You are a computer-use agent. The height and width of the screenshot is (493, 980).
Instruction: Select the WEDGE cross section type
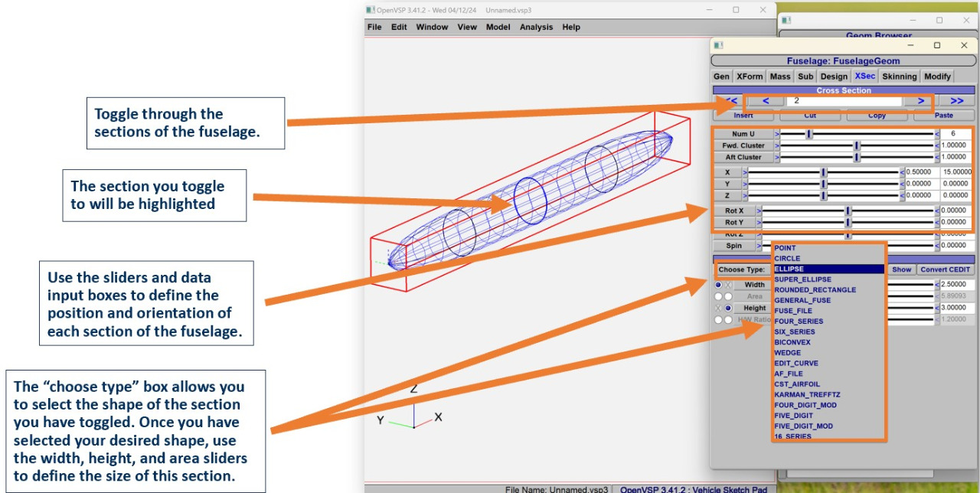click(787, 353)
